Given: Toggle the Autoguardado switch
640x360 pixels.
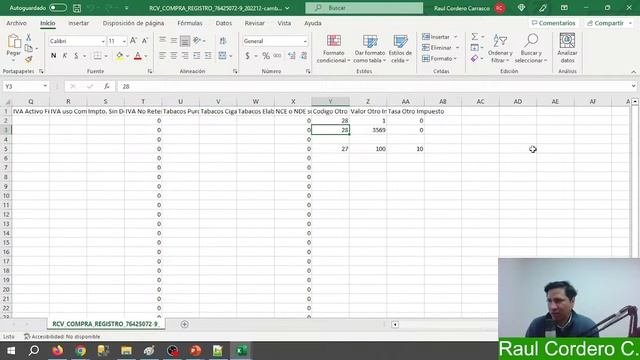Looking at the screenshot, I should click(x=58, y=8).
